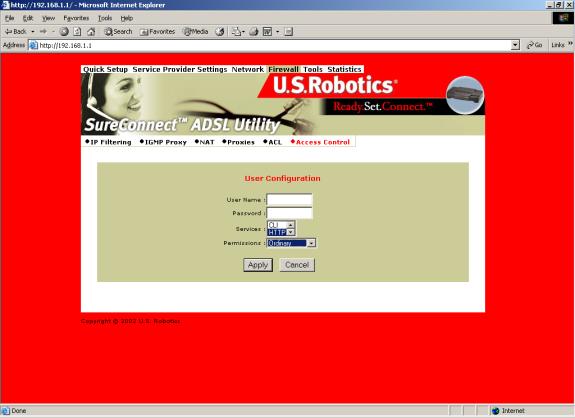Screen dimensions: 575x418
Task: Select HTTP in the Services list
Action: [277, 232]
